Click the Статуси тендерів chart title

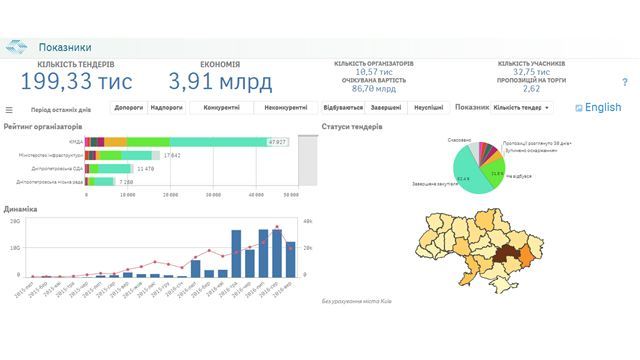352,127
